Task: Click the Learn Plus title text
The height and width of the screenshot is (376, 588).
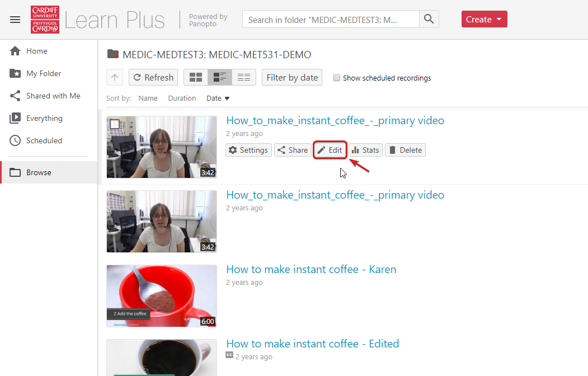Action: pyautogui.click(x=115, y=20)
